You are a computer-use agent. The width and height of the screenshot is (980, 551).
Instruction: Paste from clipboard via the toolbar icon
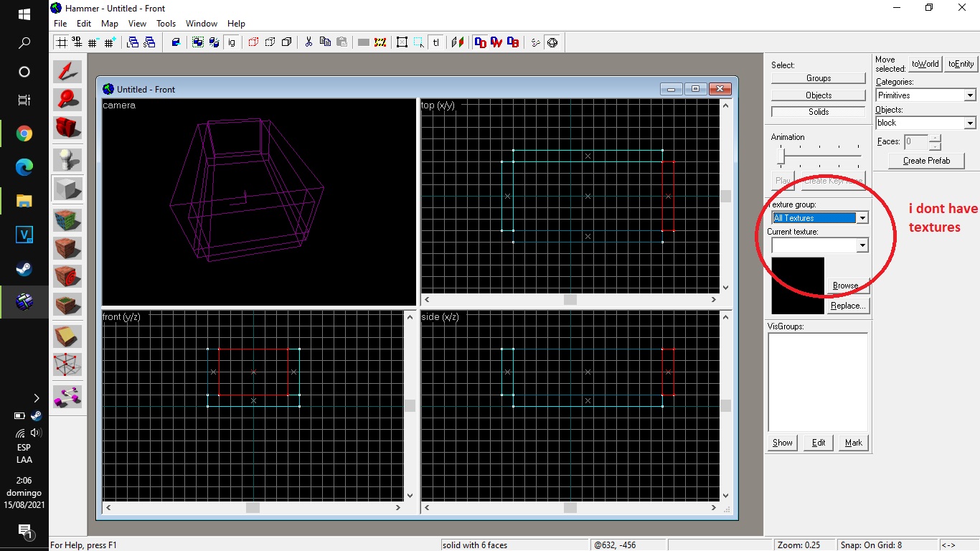pos(341,42)
